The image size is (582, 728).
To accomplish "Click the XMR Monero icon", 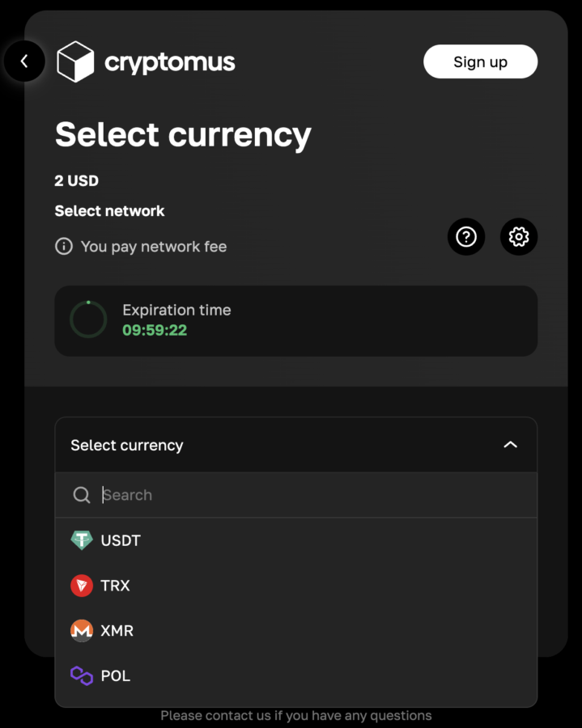I will (82, 631).
